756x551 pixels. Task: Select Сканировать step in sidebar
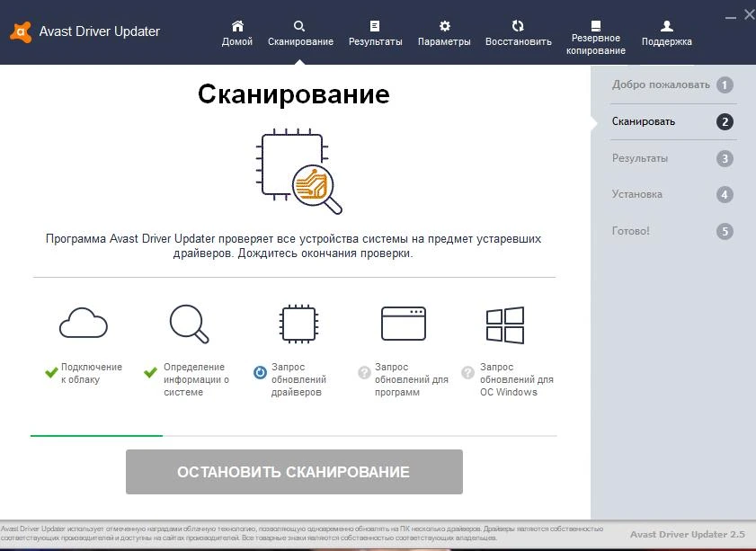pyautogui.click(x=673, y=121)
